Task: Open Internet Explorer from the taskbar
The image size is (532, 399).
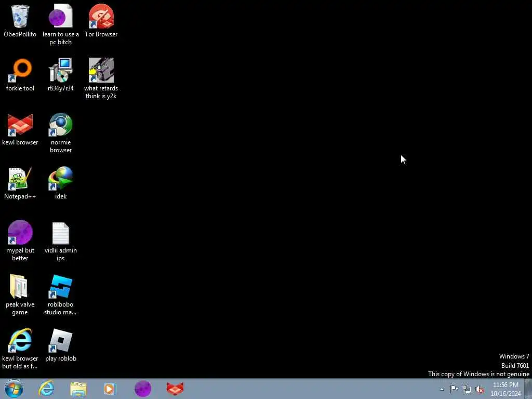Action: coord(46,389)
